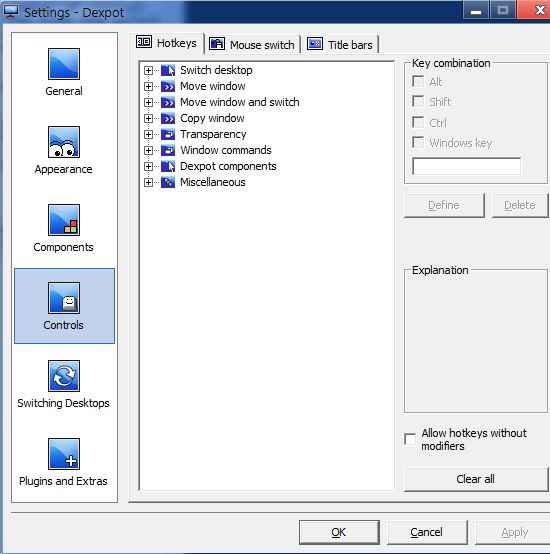The height and width of the screenshot is (554, 550).
Task: Expand the Dexpot components node
Action: (x=148, y=166)
